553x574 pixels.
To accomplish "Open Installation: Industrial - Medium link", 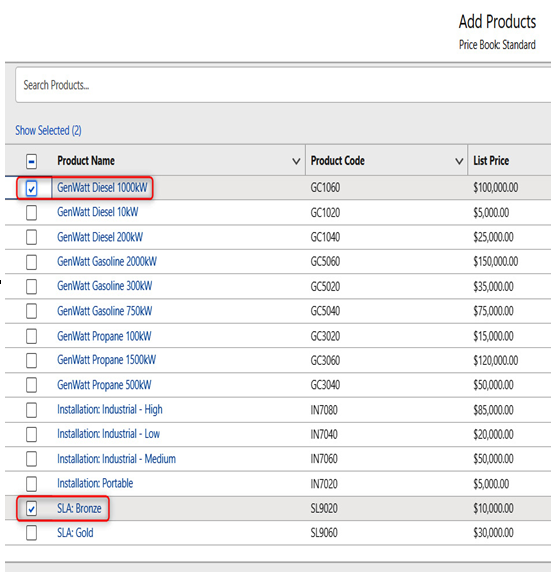I will click(x=116, y=459).
